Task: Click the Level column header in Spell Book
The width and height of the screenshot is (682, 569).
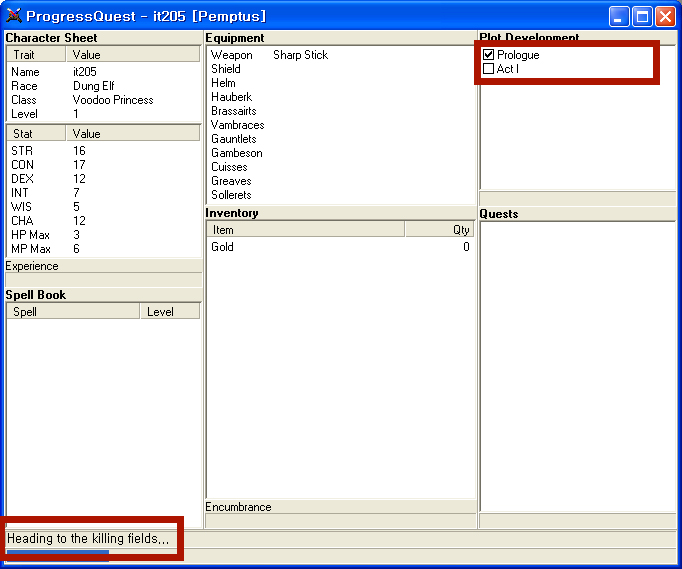Action: (x=170, y=311)
